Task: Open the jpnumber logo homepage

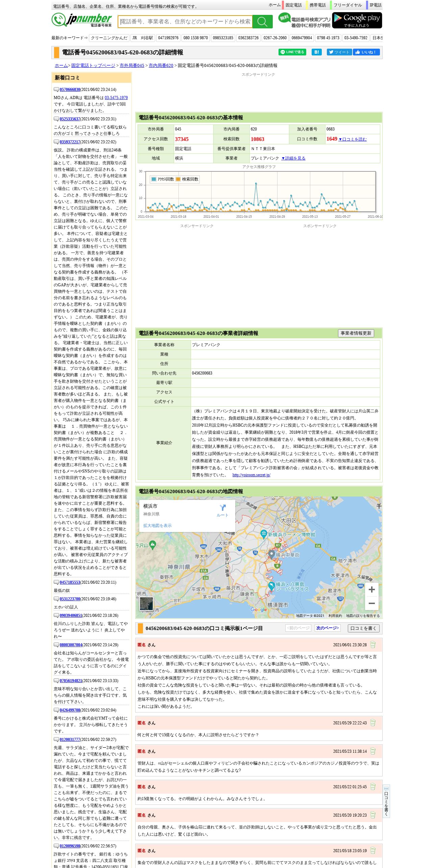Action: (x=81, y=20)
